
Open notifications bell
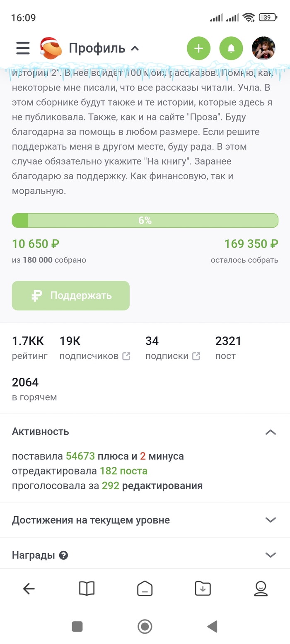click(231, 48)
